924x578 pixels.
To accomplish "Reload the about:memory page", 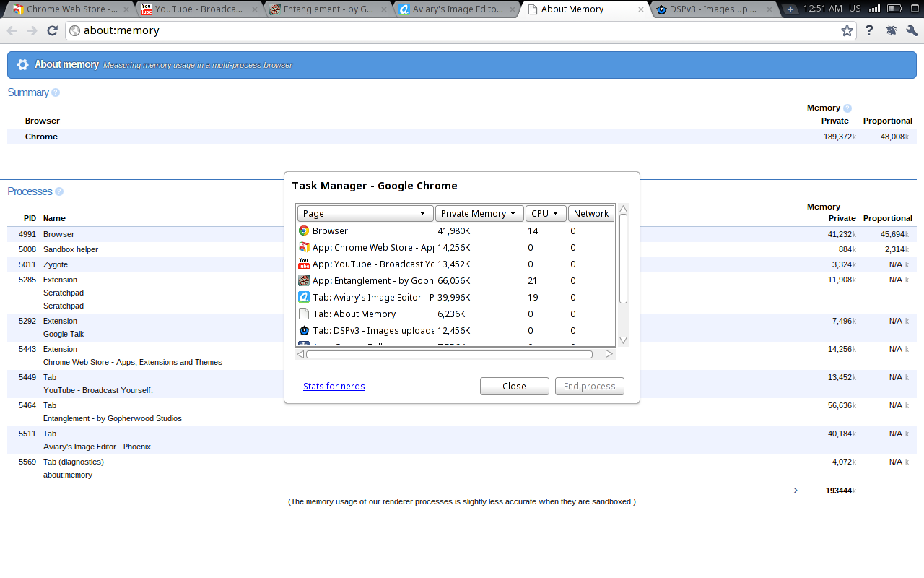I will 52,30.
